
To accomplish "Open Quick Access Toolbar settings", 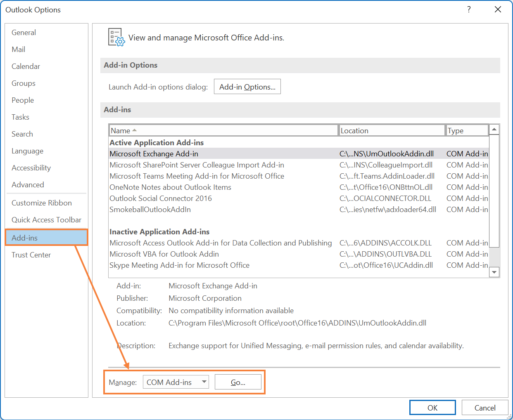I will coord(46,220).
